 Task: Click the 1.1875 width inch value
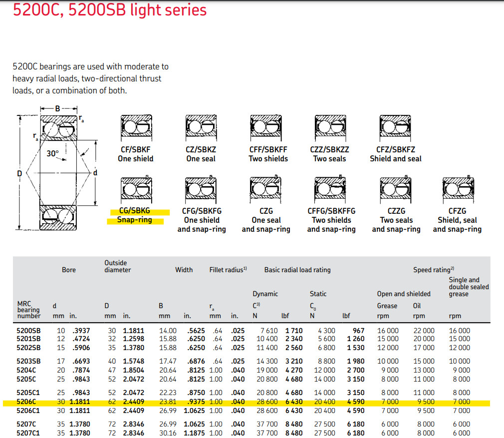(x=194, y=433)
